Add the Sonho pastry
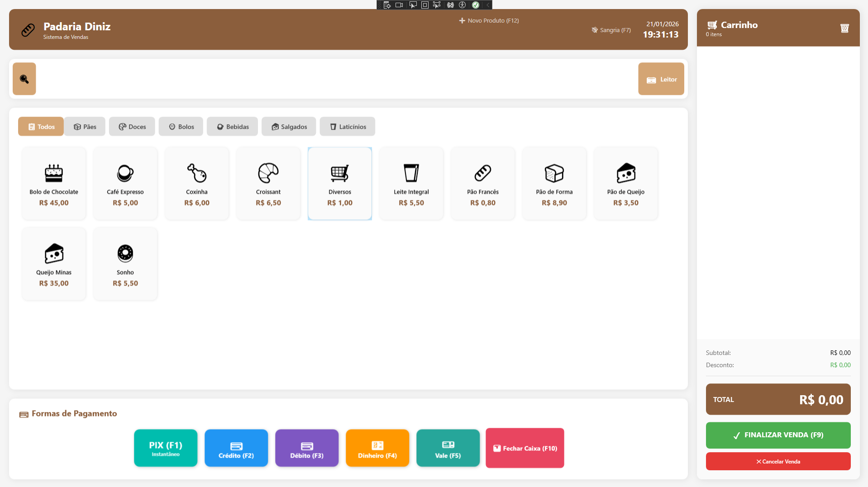Viewport: 868px width, 487px height. tap(125, 263)
